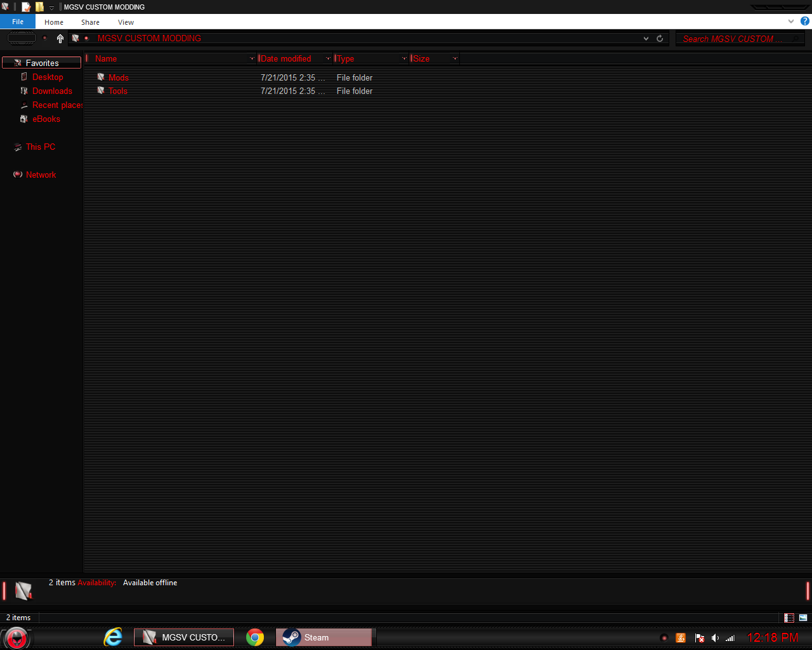This screenshot has height=650, width=812.
Task: Click the Downloads icon in the navigation pane
Action: point(24,91)
